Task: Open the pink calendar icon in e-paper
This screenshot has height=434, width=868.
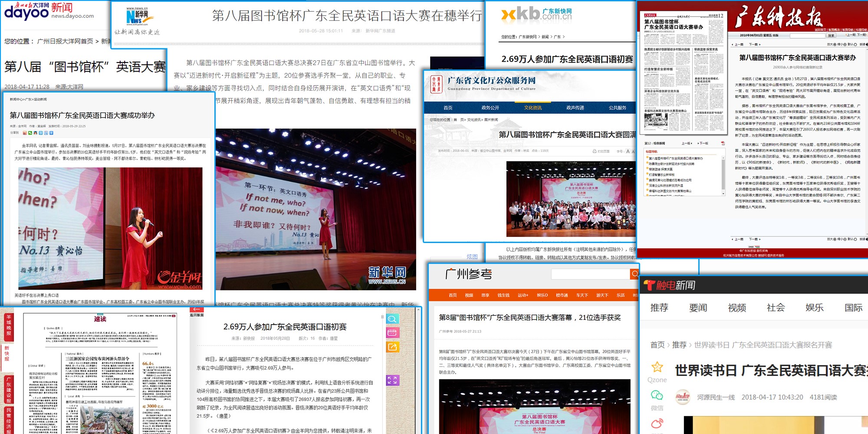Action: 392,333
